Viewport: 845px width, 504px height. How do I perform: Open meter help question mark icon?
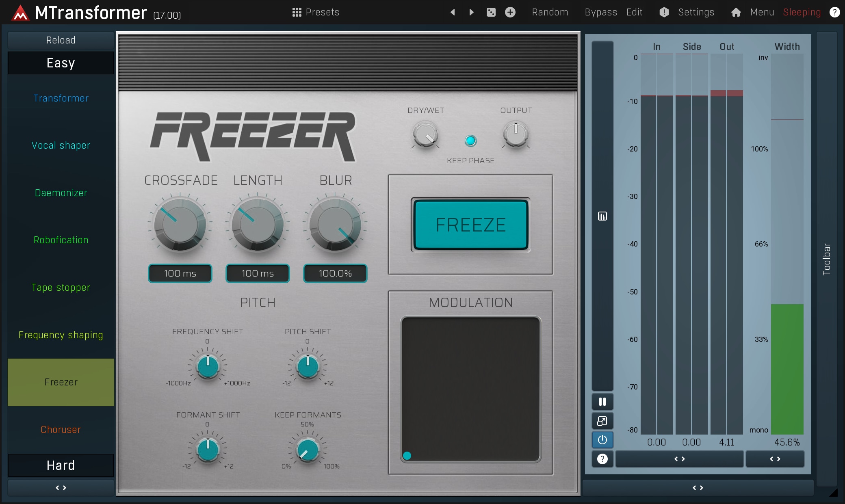click(x=602, y=459)
